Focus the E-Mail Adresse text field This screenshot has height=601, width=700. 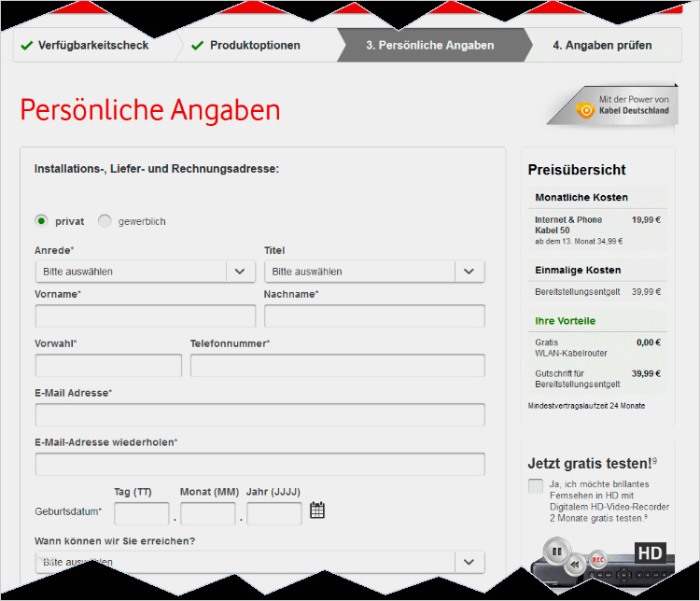259,414
